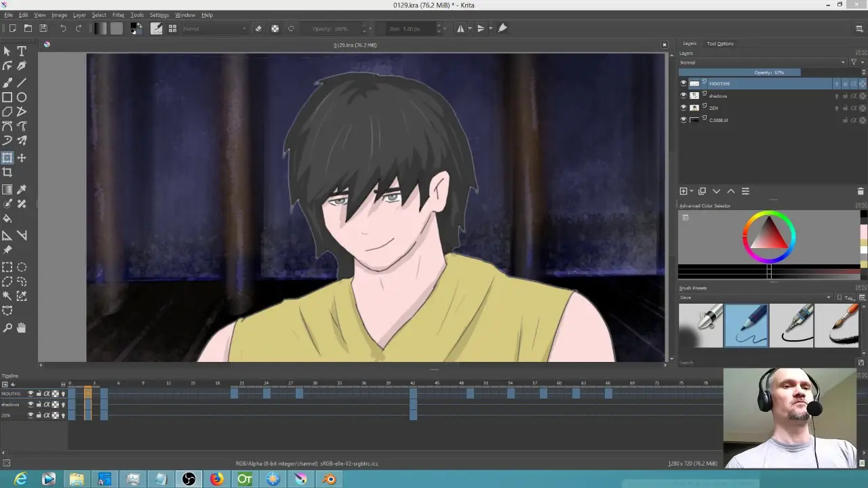Image resolution: width=868 pixels, height=488 pixels.
Task: Open the Settings menu
Action: (x=159, y=15)
